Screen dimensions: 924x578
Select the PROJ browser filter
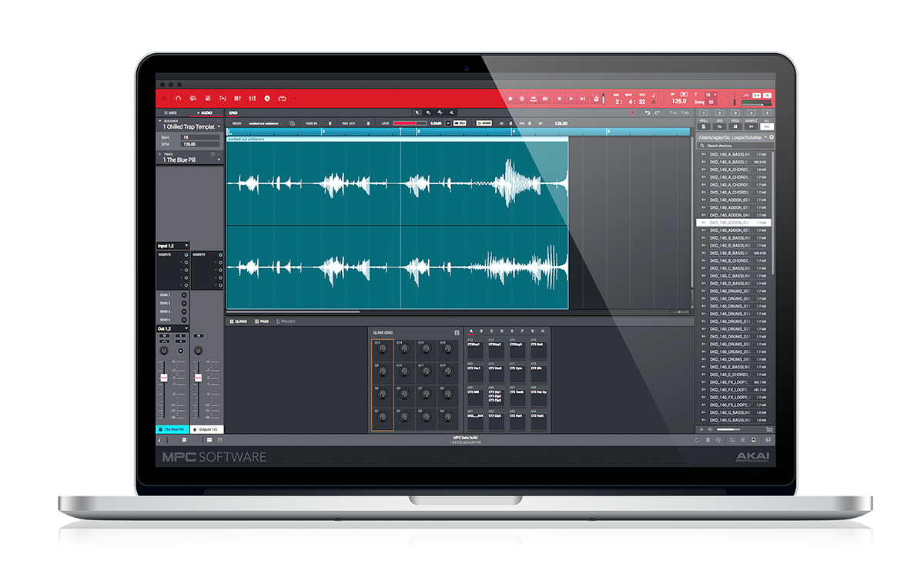coord(704,126)
